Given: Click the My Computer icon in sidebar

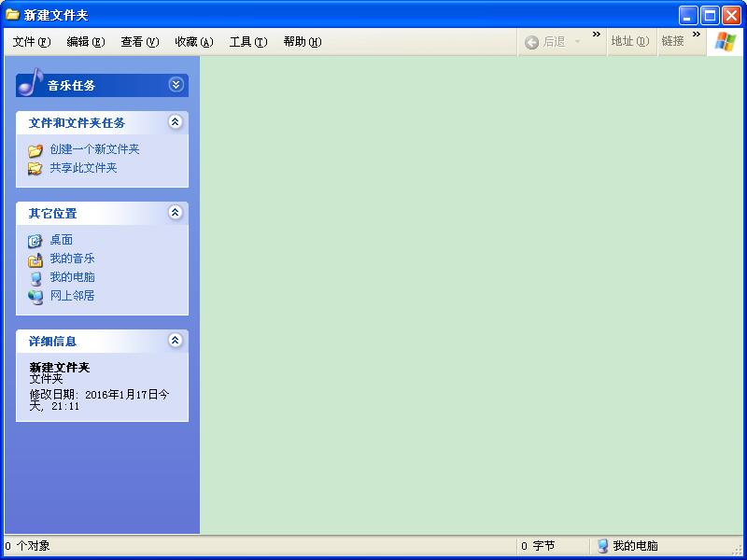Looking at the screenshot, I should click(x=35, y=278).
